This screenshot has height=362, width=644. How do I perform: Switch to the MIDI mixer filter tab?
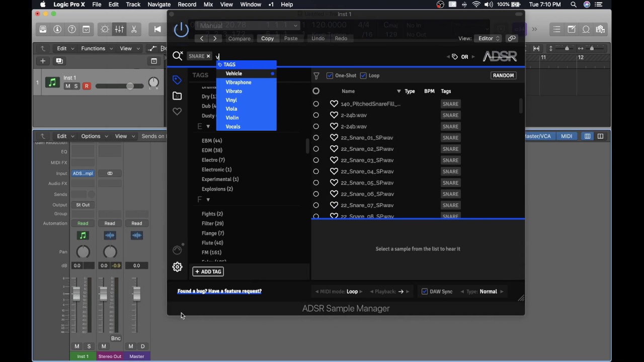click(x=567, y=136)
